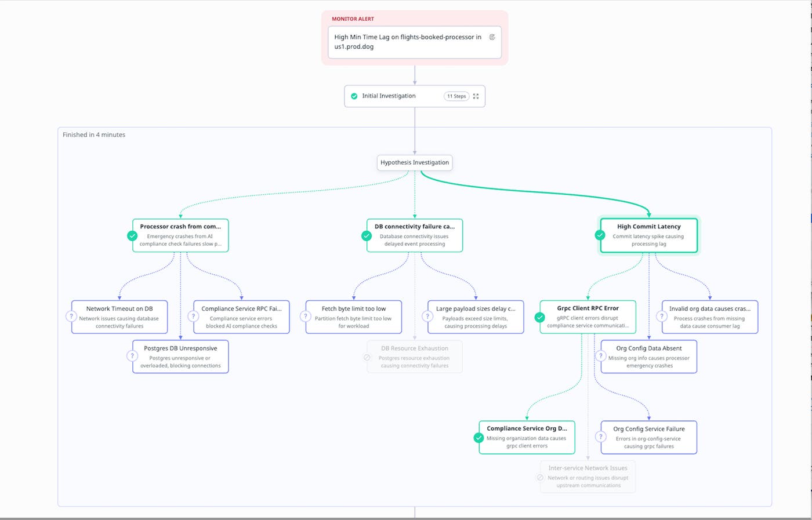Click the green check on High Commit Latency
Screen dimensions: 812x520
pos(600,235)
